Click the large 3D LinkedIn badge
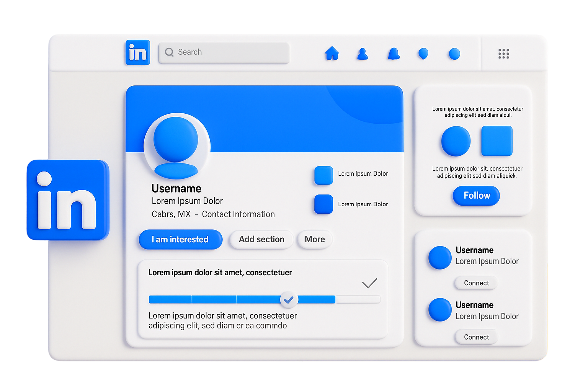The width and height of the screenshot is (588, 392). (x=67, y=199)
